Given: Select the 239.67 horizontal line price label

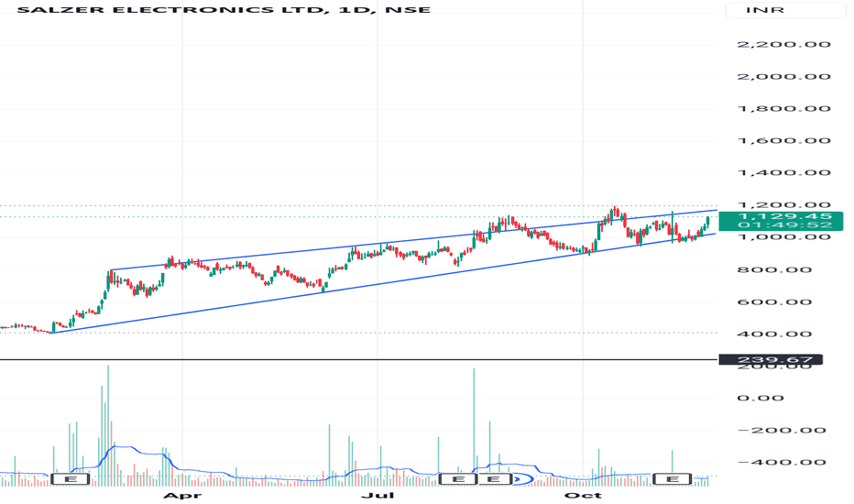Looking at the screenshot, I should coord(770,359).
